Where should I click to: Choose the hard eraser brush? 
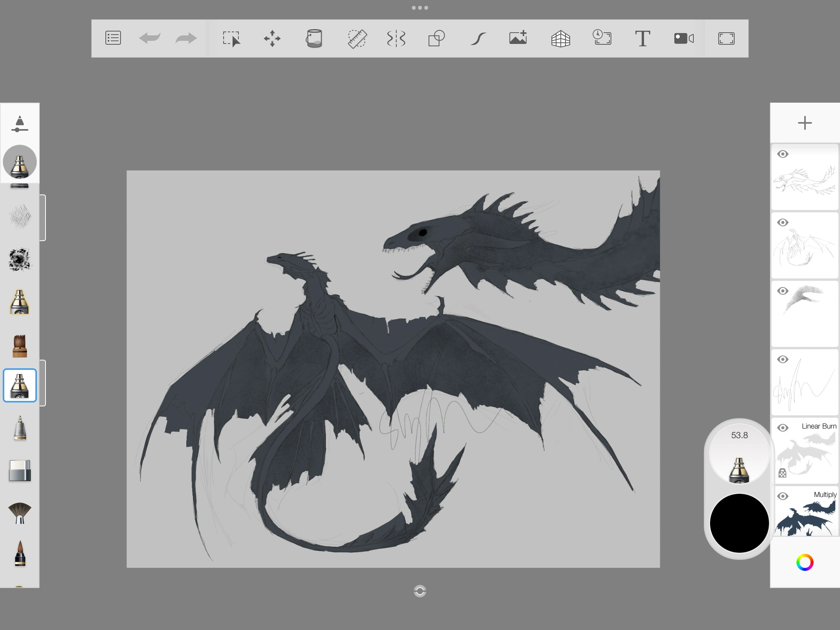click(x=20, y=471)
